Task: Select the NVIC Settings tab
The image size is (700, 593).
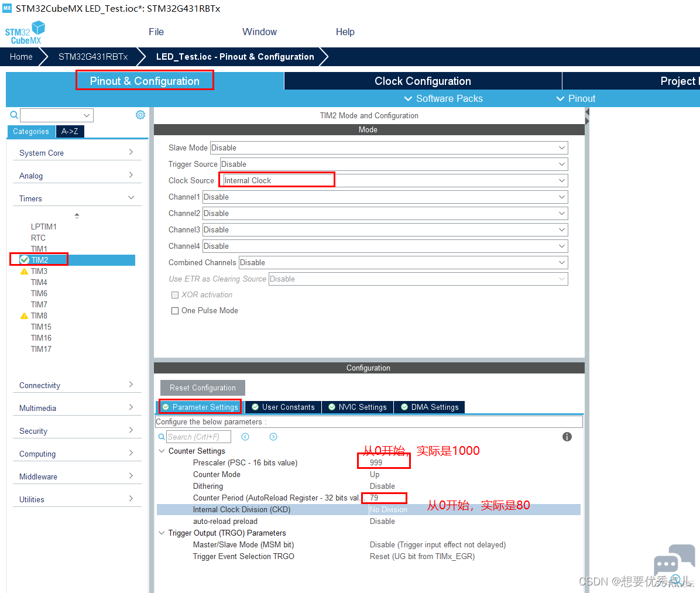Action: pyautogui.click(x=358, y=407)
